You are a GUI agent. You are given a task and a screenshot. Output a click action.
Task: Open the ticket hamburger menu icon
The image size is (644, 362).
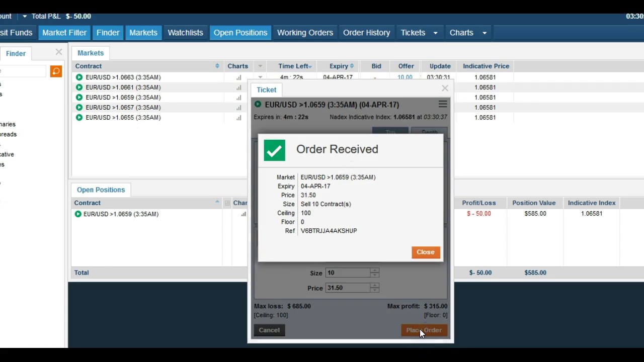click(x=443, y=104)
